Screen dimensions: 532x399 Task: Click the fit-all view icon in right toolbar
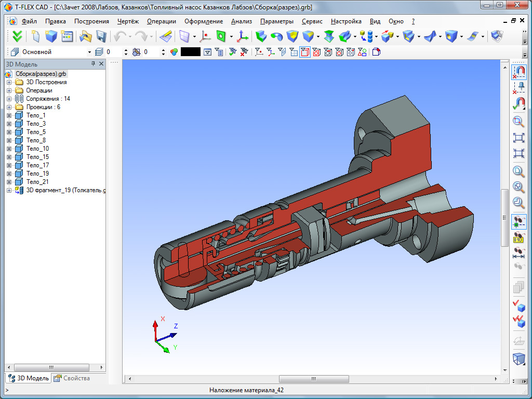518,137
